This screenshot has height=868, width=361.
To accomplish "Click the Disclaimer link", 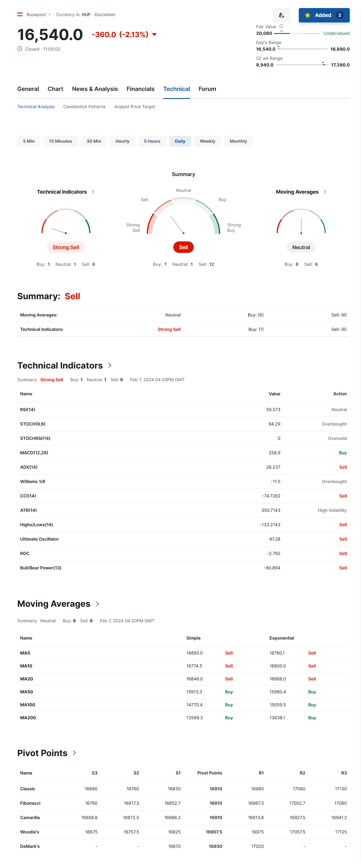I will [x=105, y=14].
